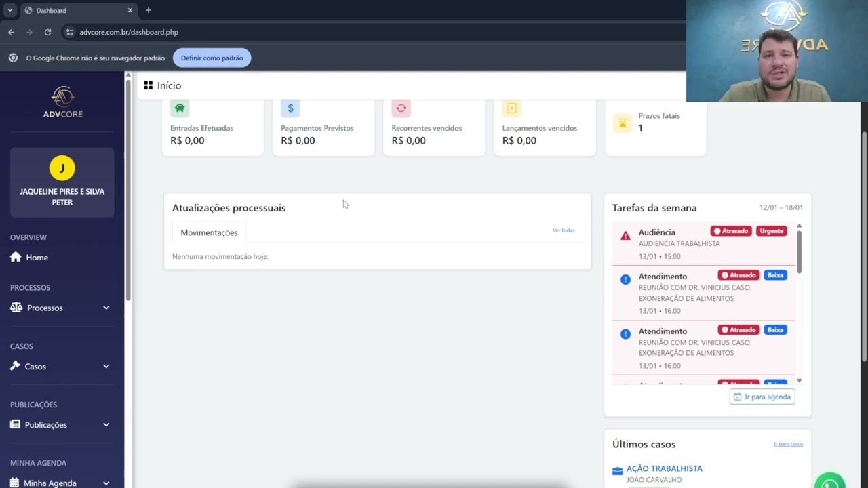Image resolution: width=868 pixels, height=488 pixels.
Task: Click the scroll-up arrow in tasks list
Action: pyautogui.click(x=799, y=226)
